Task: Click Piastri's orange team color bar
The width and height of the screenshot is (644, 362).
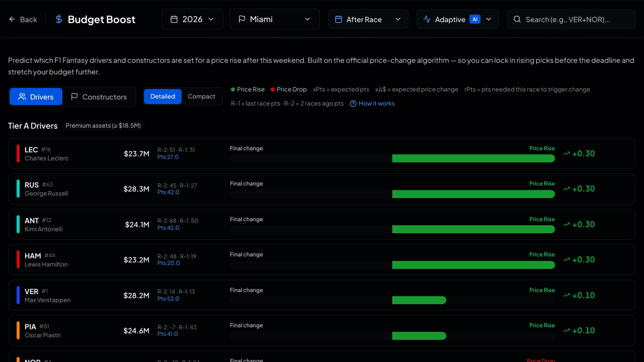Action: point(18,330)
